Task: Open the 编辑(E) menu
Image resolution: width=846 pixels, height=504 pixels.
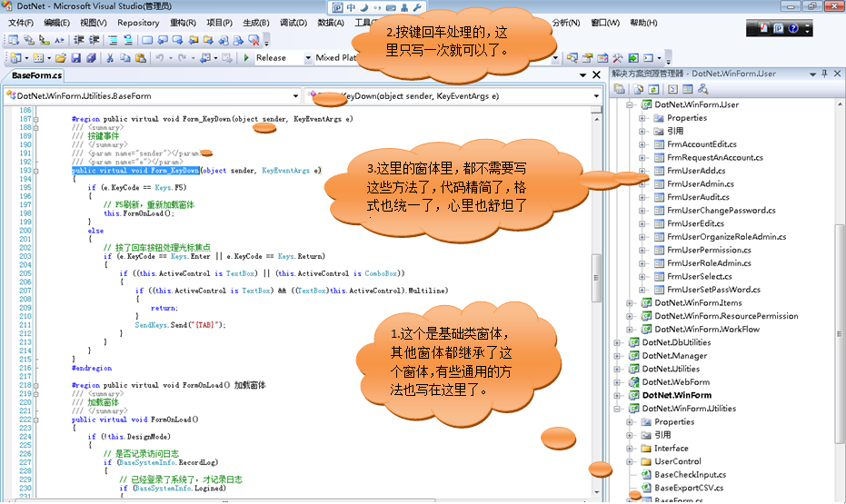Action: tap(56, 23)
